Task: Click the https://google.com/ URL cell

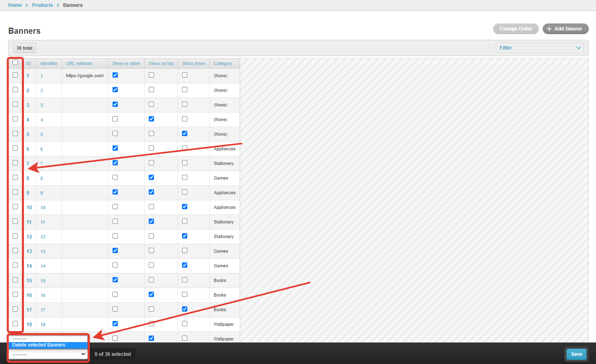Action: click(85, 76)
